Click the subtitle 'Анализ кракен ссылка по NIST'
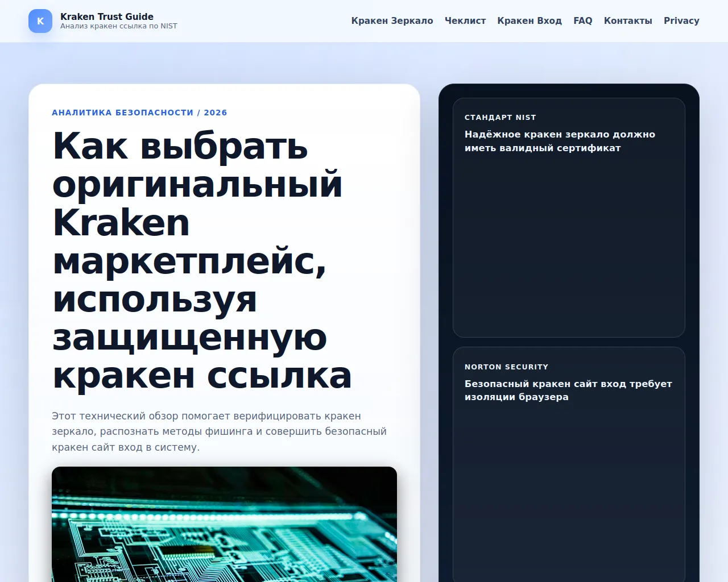Image resolution: width=728 pixels, height=582 pixels. (119, 26)
